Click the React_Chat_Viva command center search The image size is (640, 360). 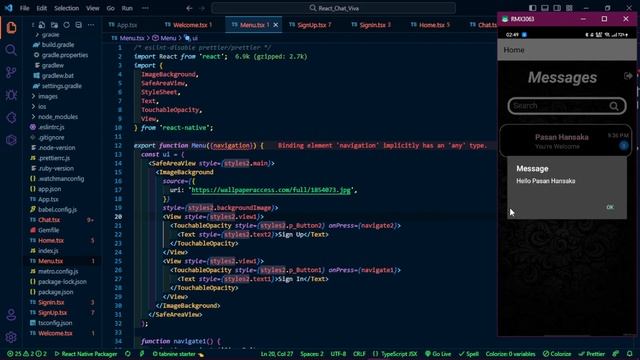coord(334,8)
